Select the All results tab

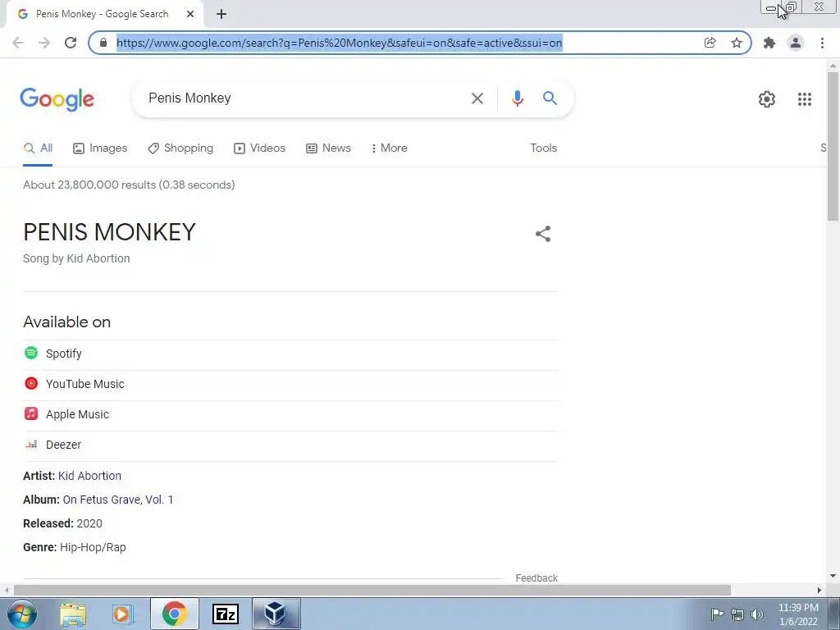pyautogui.click(x=38, y=148)
